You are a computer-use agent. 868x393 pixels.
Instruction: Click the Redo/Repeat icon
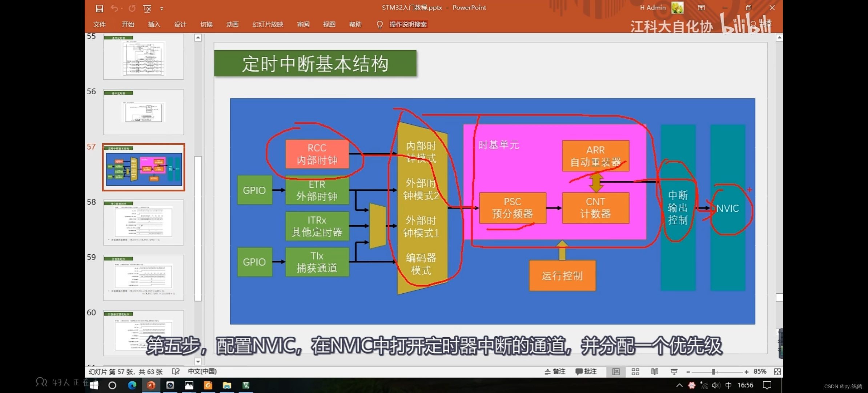(x=132, y=8)
